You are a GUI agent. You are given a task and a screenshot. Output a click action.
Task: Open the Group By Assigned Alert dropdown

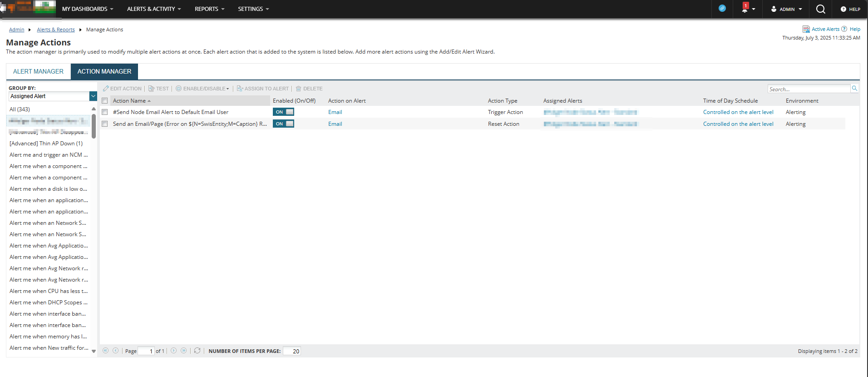point(93,96)
